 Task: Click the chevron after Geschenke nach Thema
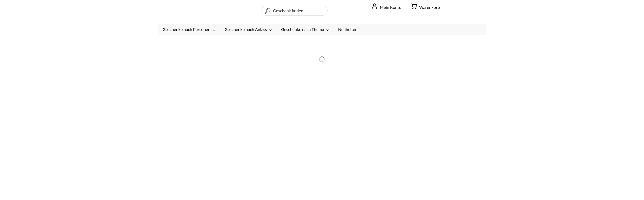coord(327,30)
